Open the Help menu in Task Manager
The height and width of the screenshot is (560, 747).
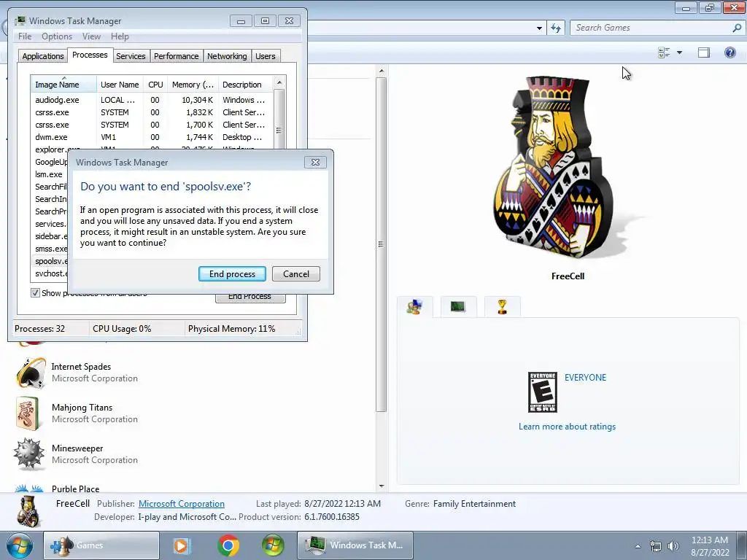[120, 36]
